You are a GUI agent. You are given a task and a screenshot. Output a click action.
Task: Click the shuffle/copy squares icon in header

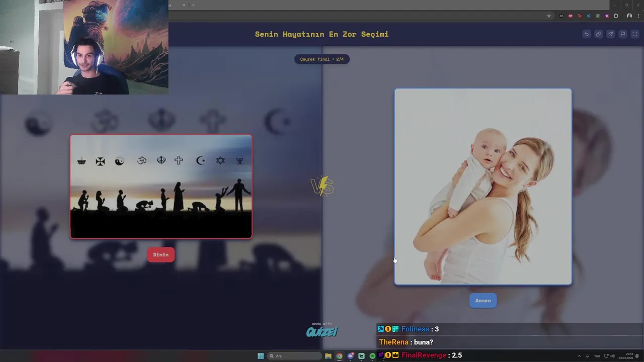599,34
